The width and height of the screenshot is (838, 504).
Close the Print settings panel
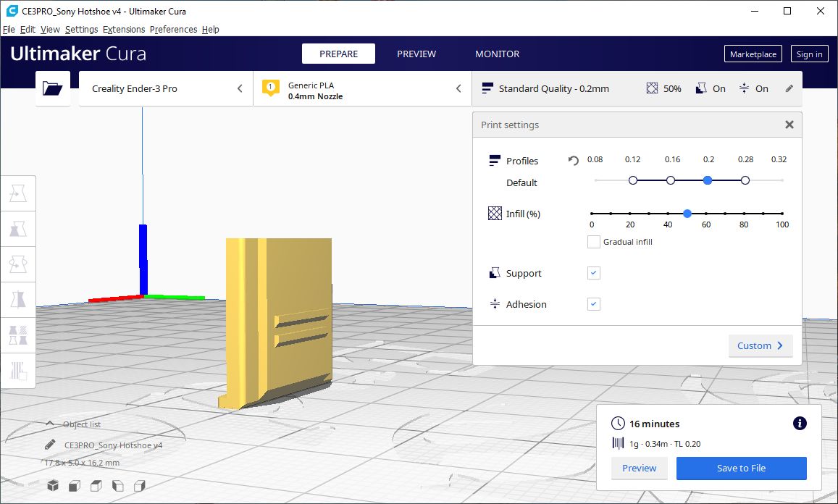click(789, 125)
